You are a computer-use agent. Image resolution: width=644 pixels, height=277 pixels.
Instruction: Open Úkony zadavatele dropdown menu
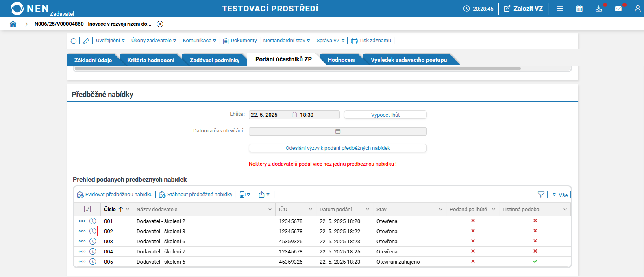pyautogui.click(x=154, y=41)
